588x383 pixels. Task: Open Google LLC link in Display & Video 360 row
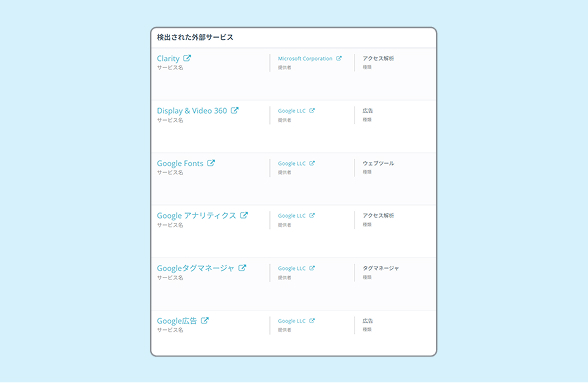tap(292, 111)
